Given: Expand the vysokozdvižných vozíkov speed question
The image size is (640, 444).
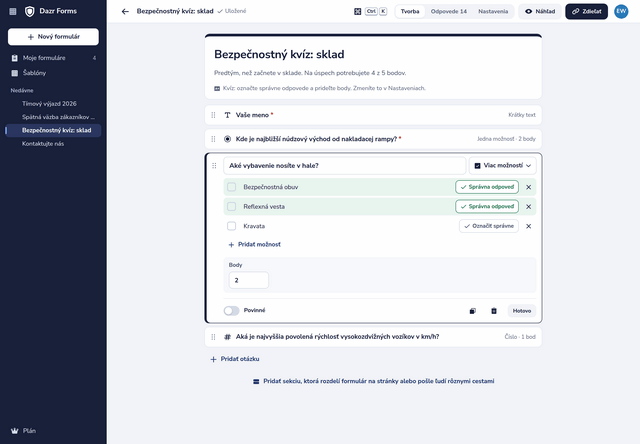Looking at the screenshot, I should [373, 337].
